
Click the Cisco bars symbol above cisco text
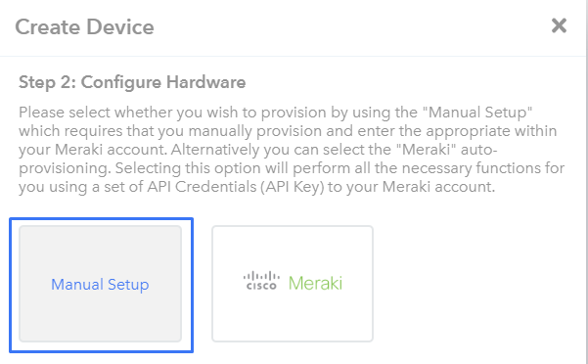coord(261,276)
